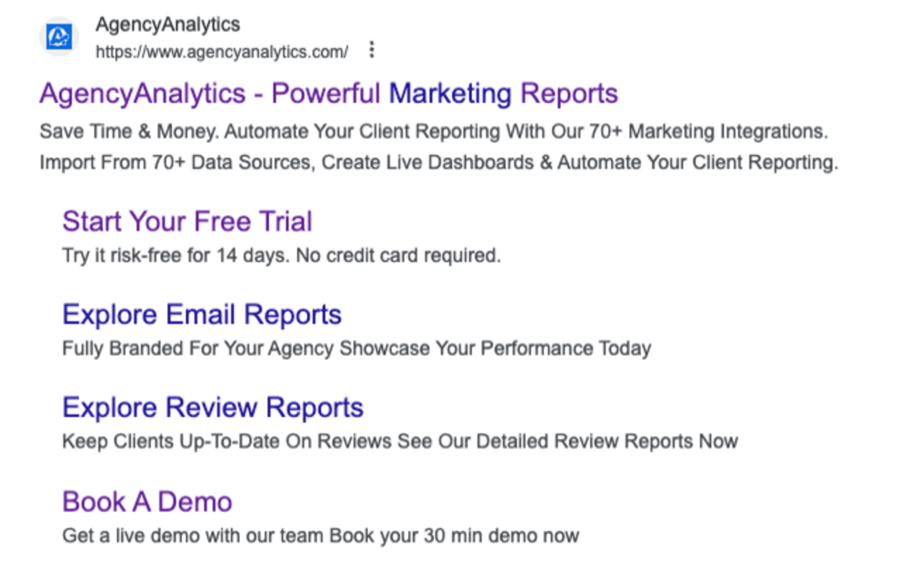Click the vertical ellipsis for result details
The width and height of the screenshot is (924, 579).
(x=371, y=50)
